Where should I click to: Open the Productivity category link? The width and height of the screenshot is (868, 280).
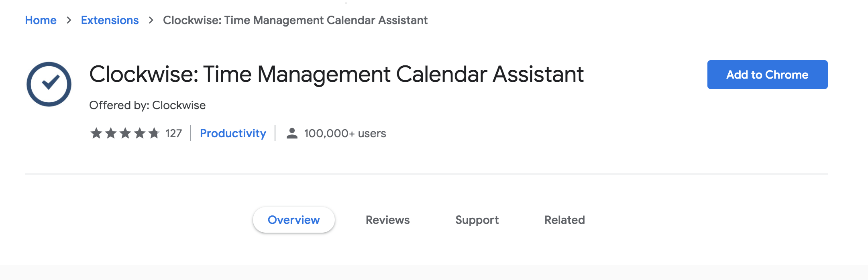click(233, 133)
